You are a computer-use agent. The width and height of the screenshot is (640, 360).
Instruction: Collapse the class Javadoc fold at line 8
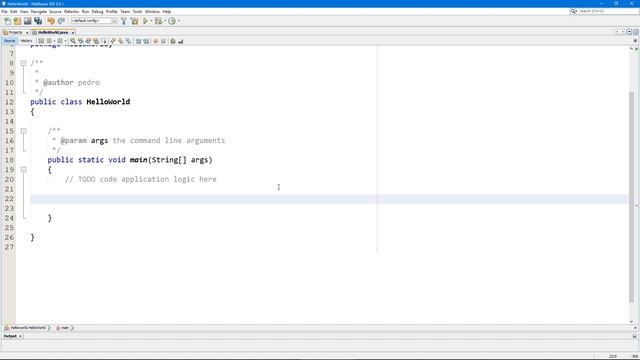point(23,63)
